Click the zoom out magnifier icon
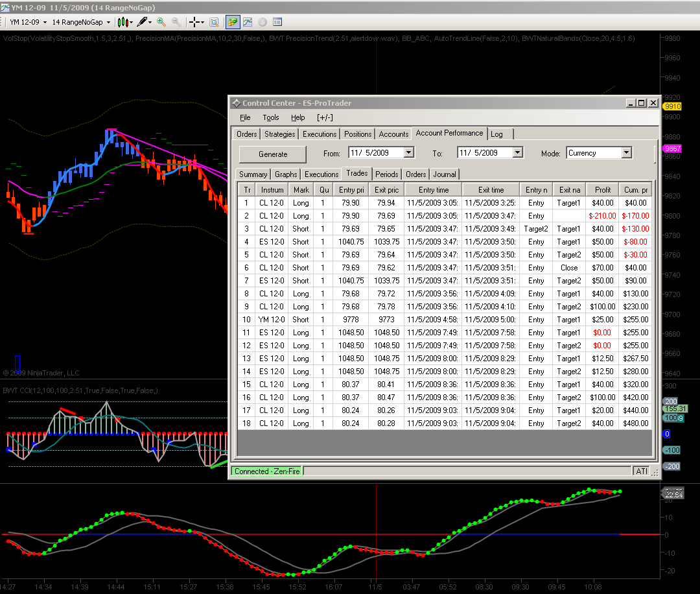 click(176, 22)
